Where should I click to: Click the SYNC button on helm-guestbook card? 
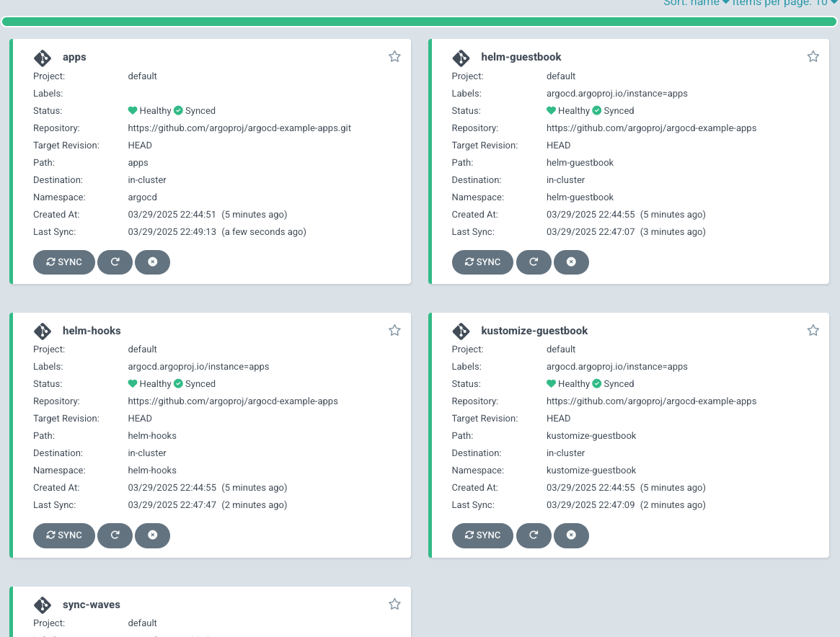click(x=482, y=262)
